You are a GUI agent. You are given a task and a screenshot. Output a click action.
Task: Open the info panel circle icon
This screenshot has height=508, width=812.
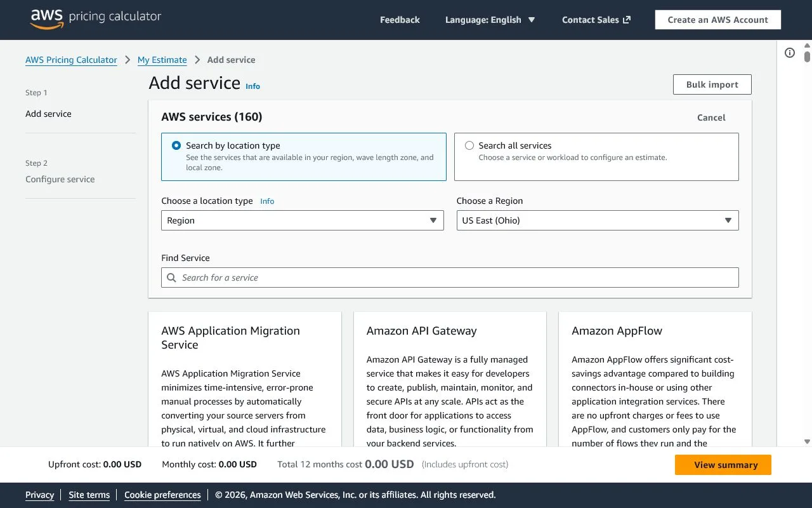point(790,53)
